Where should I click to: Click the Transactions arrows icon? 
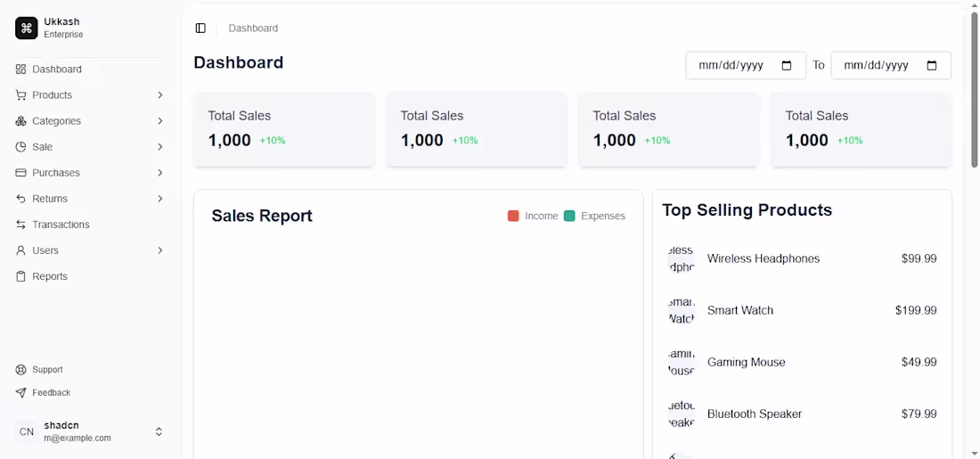(x=20, y=225)
